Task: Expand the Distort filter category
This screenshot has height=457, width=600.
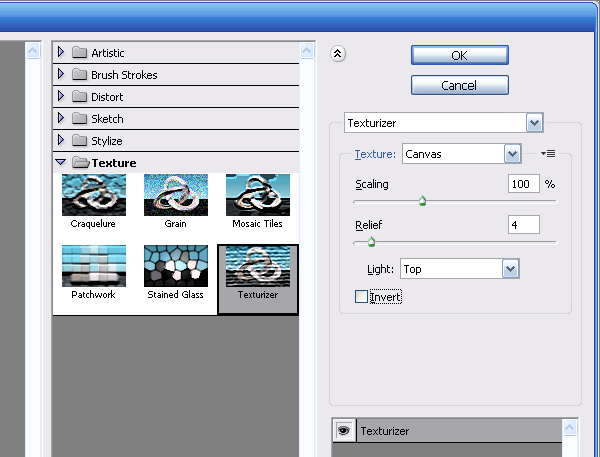Action: (60, 96)
